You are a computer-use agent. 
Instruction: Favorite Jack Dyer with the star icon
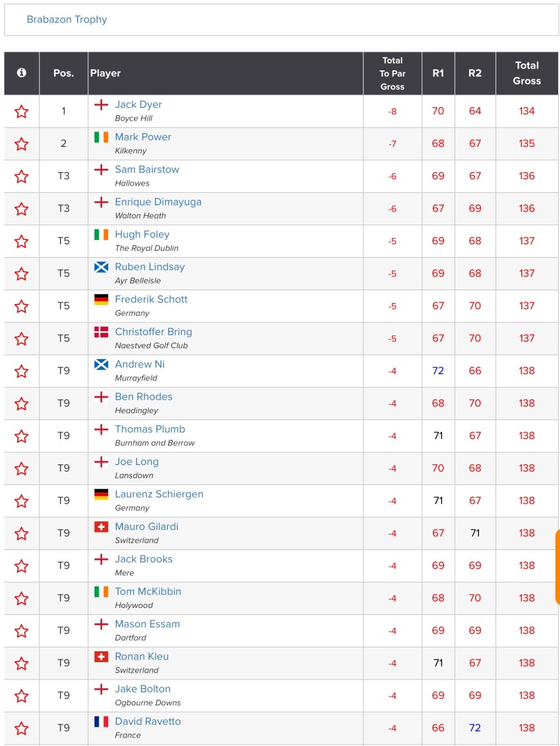[21, 112]
